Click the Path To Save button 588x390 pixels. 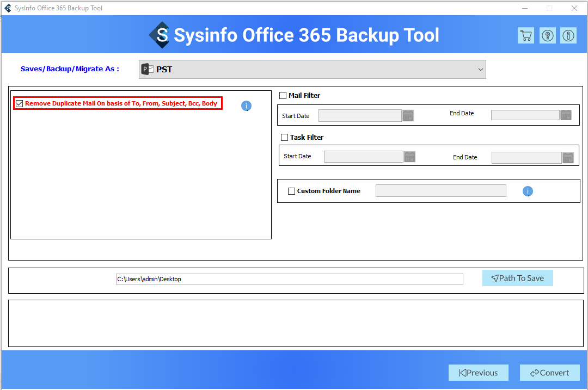pos(517,278)
